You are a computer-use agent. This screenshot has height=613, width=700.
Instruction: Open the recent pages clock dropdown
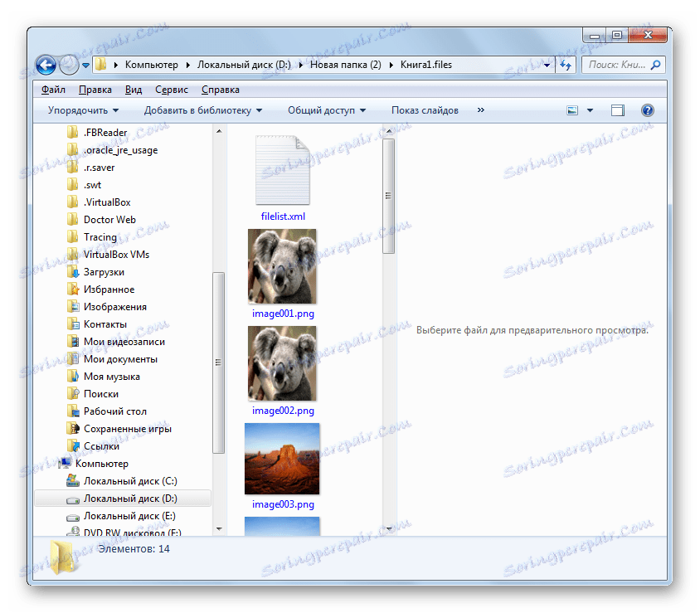85,64
